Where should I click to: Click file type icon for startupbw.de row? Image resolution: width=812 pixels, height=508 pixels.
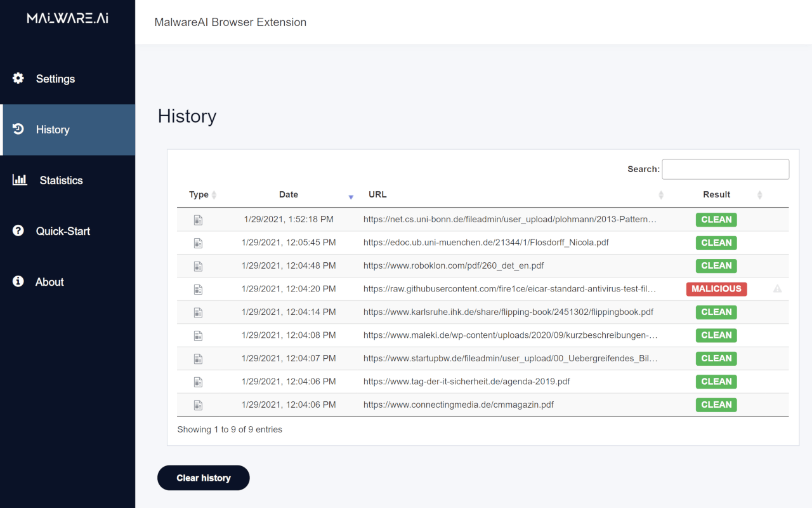(x=198, y=359)
